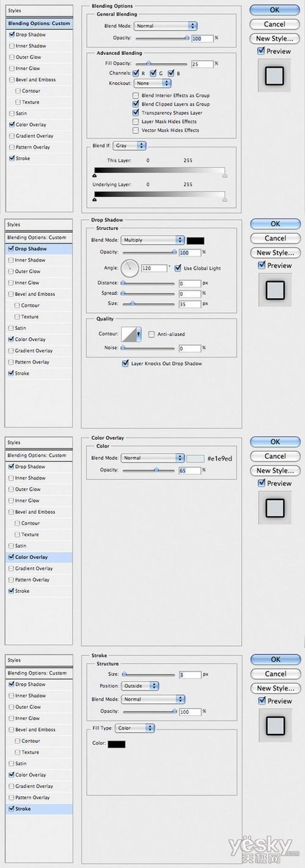Screen dimensions: 305x868
Task: Open the Stroke Blend Mode dropdown
Action: pyautogui.click(x=152, y=700)
